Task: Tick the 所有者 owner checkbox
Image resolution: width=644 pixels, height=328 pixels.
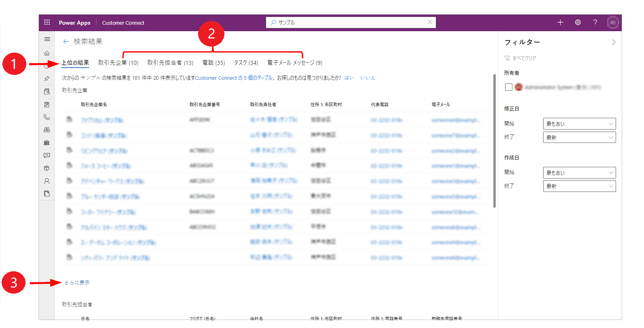Action: coord(509,87)
